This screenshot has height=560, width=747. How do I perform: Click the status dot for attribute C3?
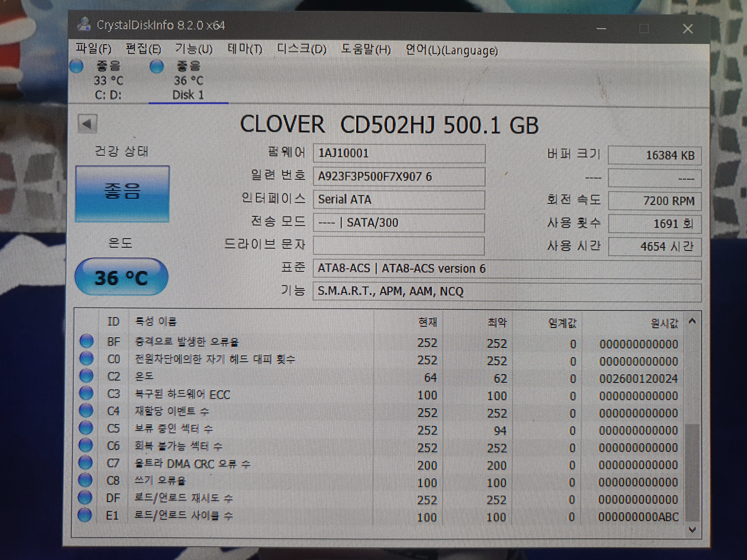(86, 393)
